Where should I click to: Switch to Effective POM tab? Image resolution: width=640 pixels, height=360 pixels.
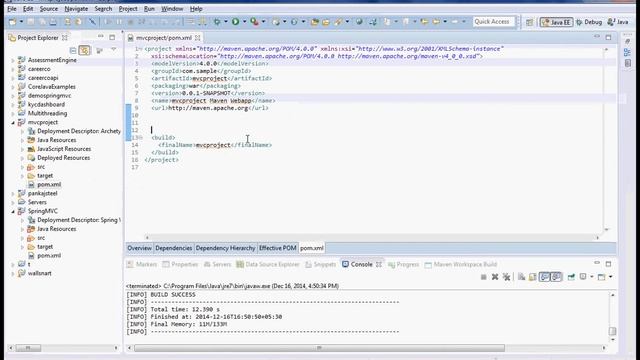pyautogui.click(x=278, y=248)
